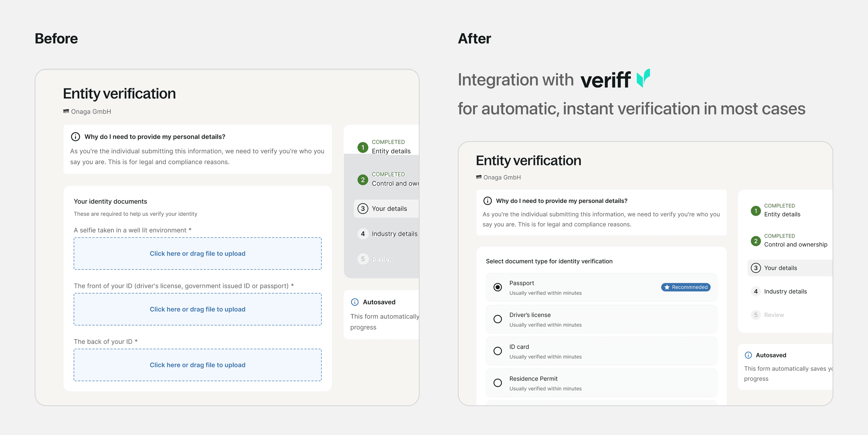Click "for automatic, instant verification in most cases" tagline

(x=631, y=109)
